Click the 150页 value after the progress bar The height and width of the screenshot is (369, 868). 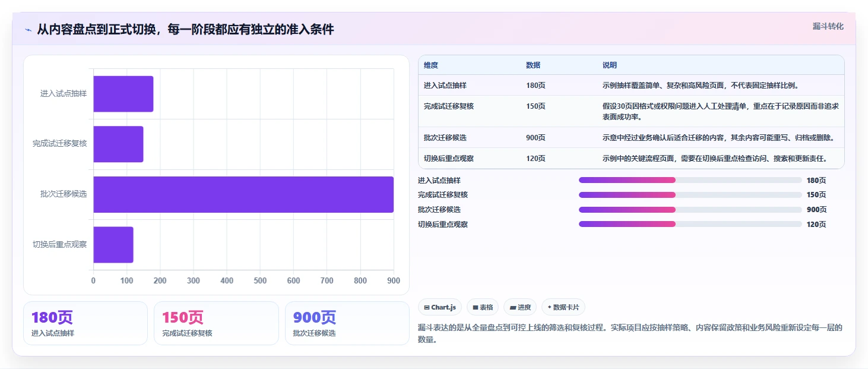click(x=816, y=195)
